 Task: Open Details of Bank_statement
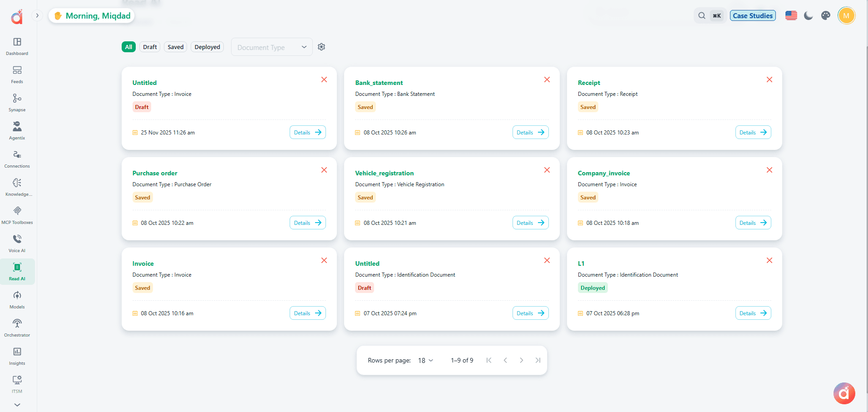tap(530, 132)
